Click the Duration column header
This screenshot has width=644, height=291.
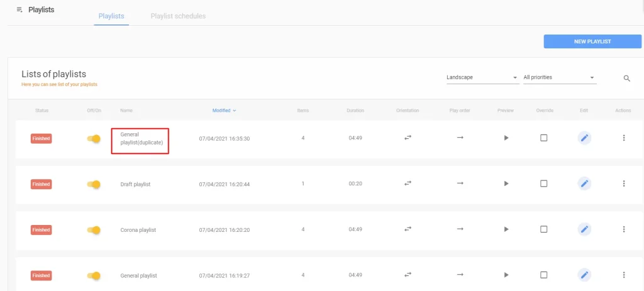tap(355, 111)
